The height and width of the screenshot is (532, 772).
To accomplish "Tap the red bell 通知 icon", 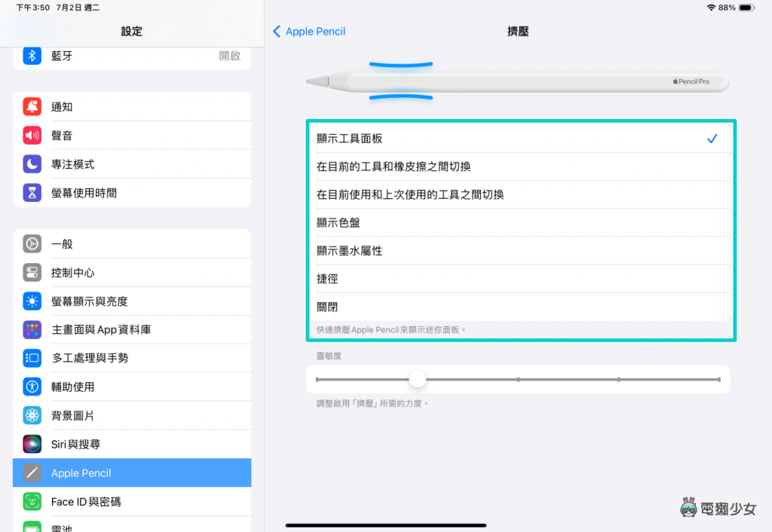I will [x=32, y=107].
